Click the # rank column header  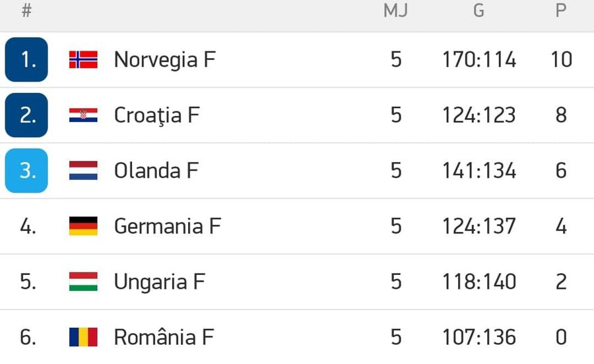pos(26,11)
